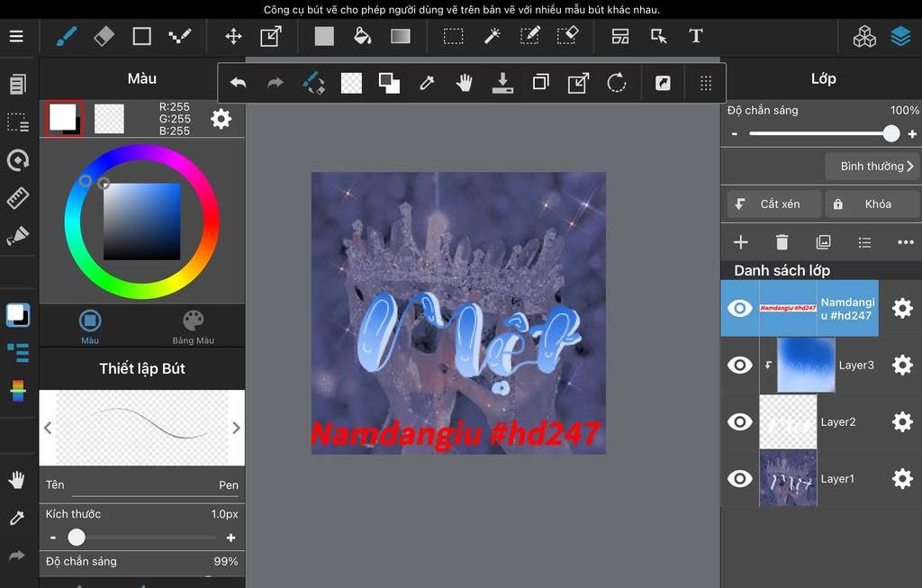Screen dimensions: 922x588
Task: Select the Brush tool
Action: tap(66, 36)
